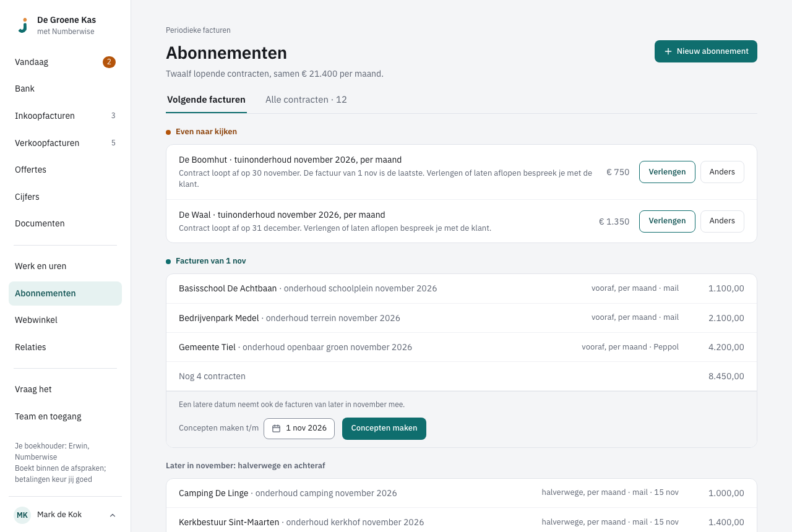Open Vraag het
This screenshot has width=792, height=532.
pyautogui.click(x=65, y=389)
